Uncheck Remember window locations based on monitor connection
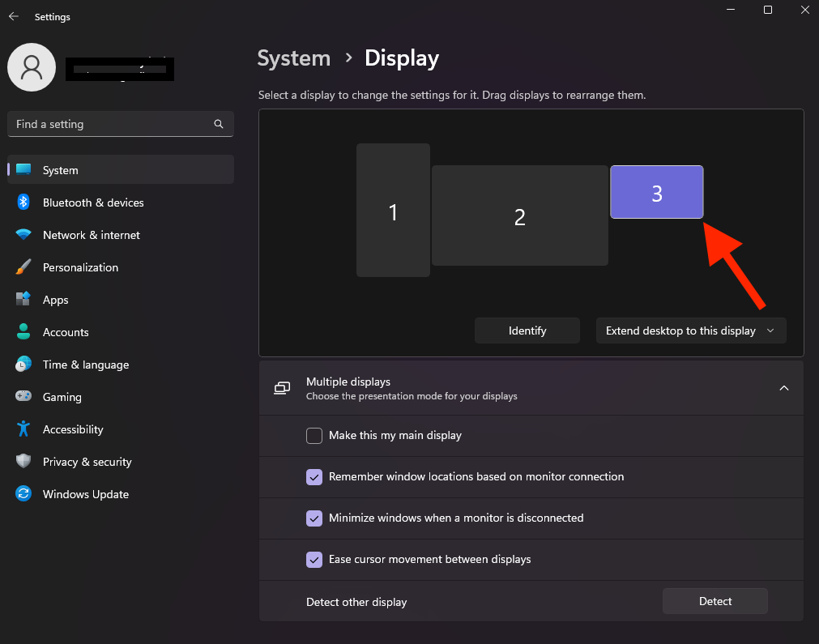 pos(314,477)
